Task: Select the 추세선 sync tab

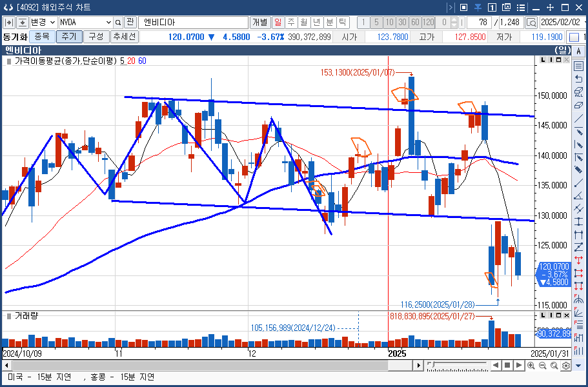Action: (x=125, y=37)
